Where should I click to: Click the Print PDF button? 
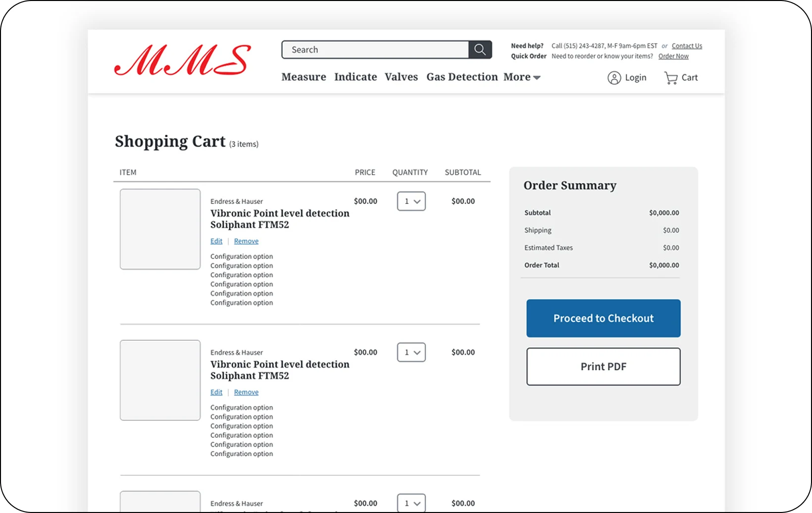point(603,366)
